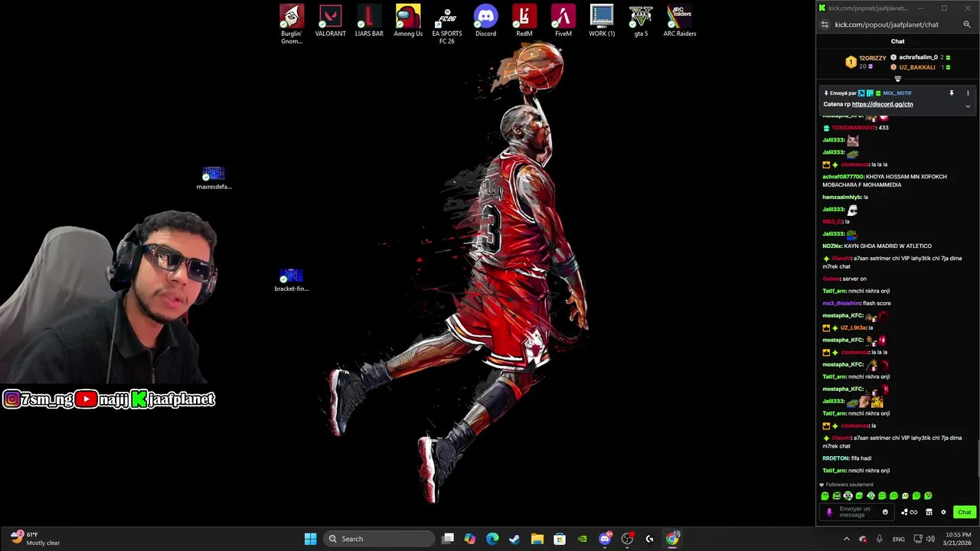
Task: Switch to Chrome on the taskbar
Action: 672,539
